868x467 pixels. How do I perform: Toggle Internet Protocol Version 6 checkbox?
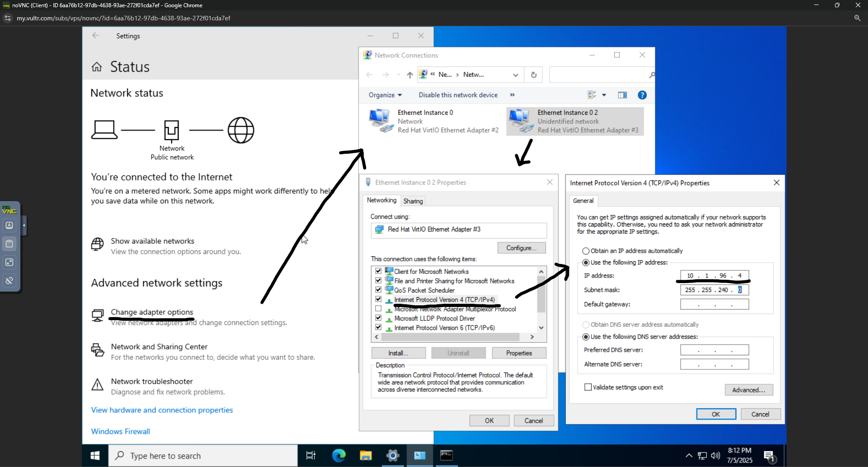pyautogui.click(x=378, y=327)
